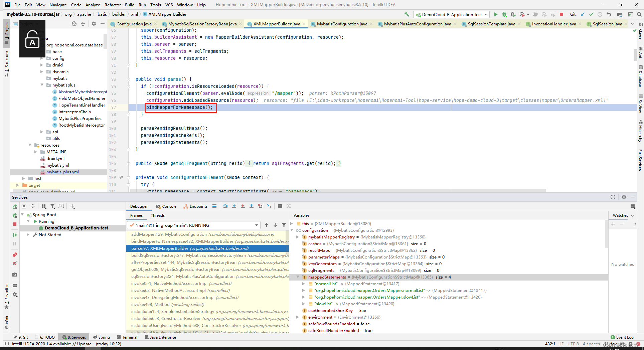
Task: Click Drop Frame icon in debugger
Action: (x=260, y=206)
